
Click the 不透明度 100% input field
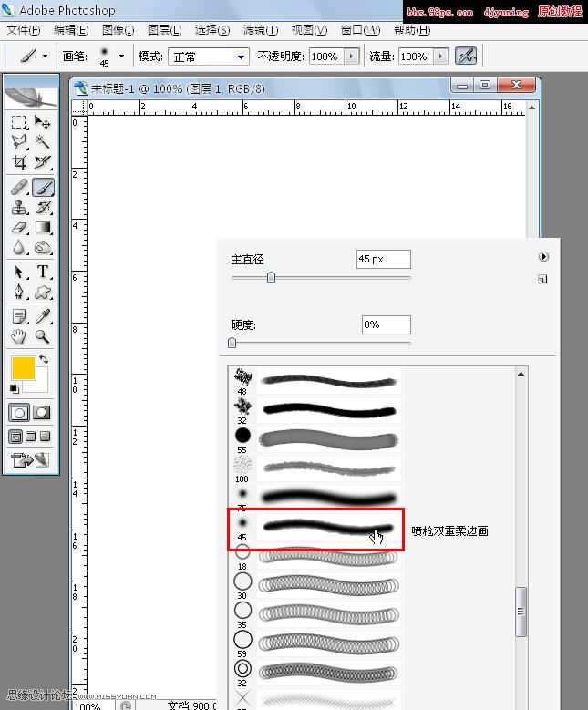(x=326, y=57)
